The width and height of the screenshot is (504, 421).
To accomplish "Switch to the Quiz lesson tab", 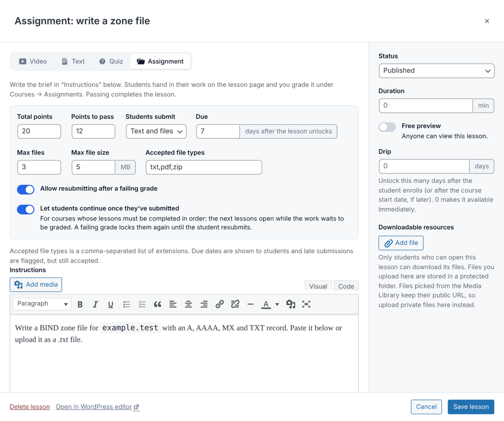I will pyautogui.click(x=111, y=62).
